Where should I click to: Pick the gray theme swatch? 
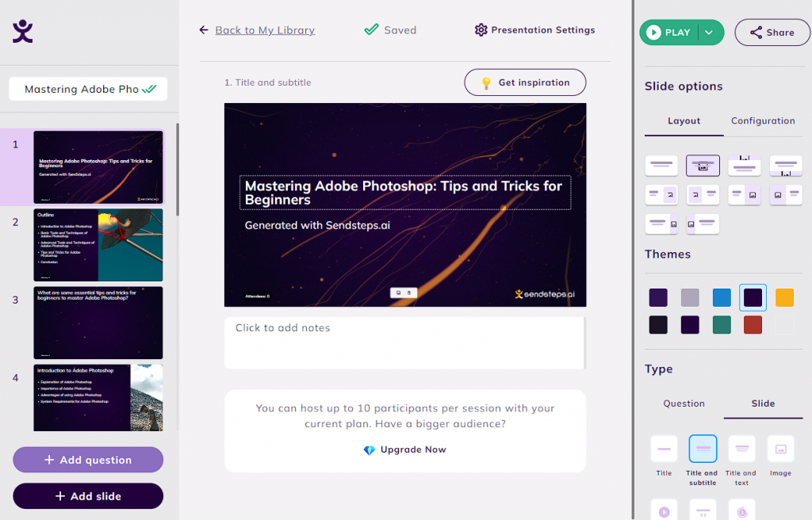pyautogui.click(x=690, y=297)
